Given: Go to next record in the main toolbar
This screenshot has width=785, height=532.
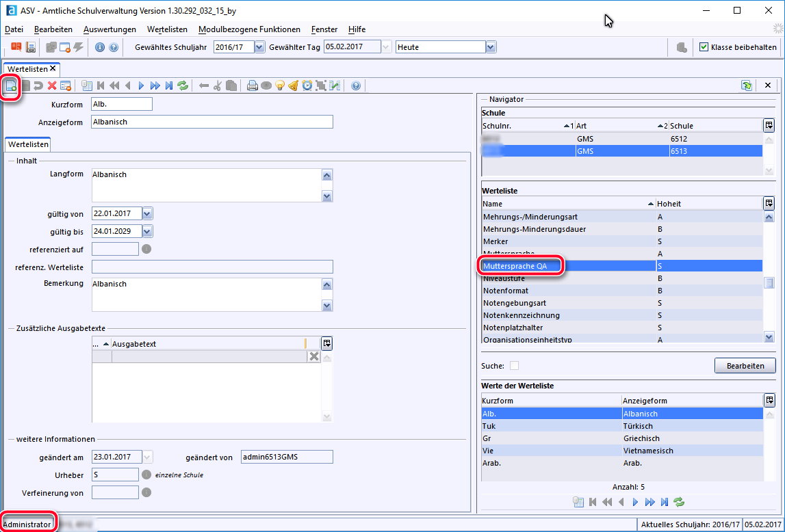Looking at the screenshot, I should pos(141,86).
